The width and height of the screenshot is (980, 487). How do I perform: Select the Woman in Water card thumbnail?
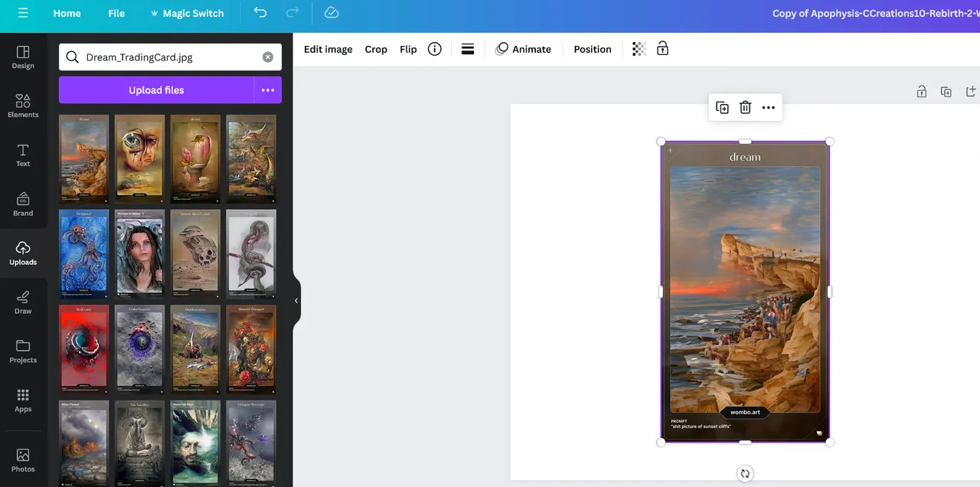pyautogui.click(x=139, y=253)
